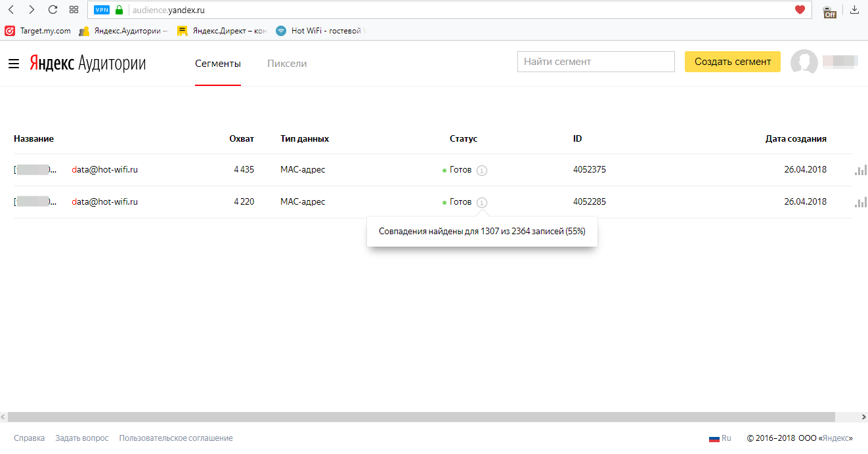Click the Охват value 4 435
The width and height of the screenshot is (868, 454).
244,170
